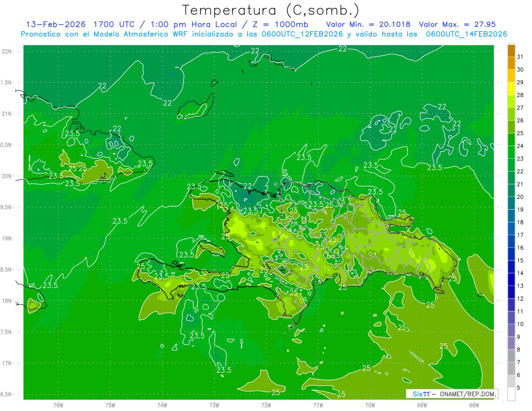Click the '20' colorbar label
Screen dimensions: 532x411
point(520,197)
